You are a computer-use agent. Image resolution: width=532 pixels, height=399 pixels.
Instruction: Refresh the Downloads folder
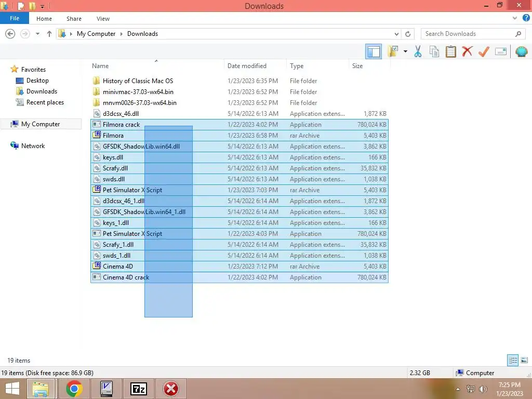point(408,34)
